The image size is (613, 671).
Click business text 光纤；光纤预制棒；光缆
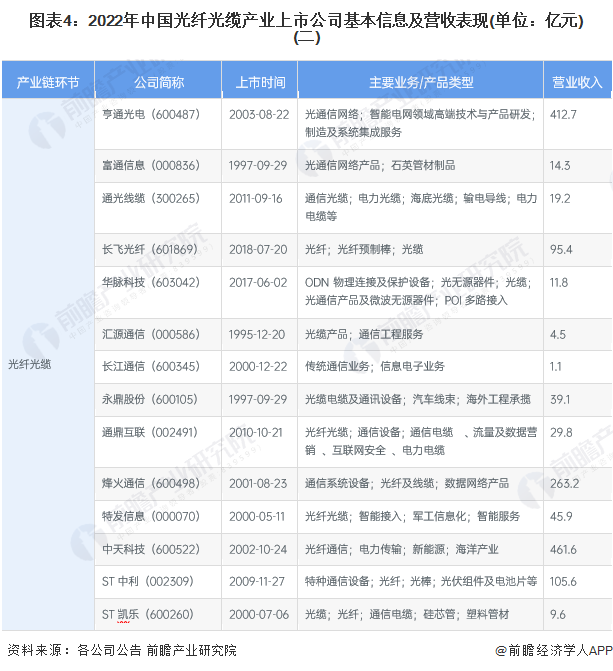[364, 249]
